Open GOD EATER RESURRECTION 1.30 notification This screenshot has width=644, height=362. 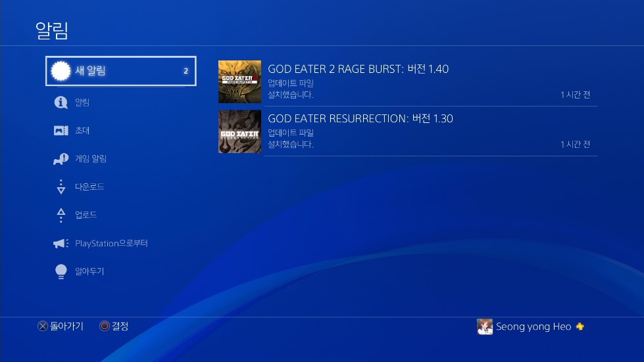(x=408, y=131)
